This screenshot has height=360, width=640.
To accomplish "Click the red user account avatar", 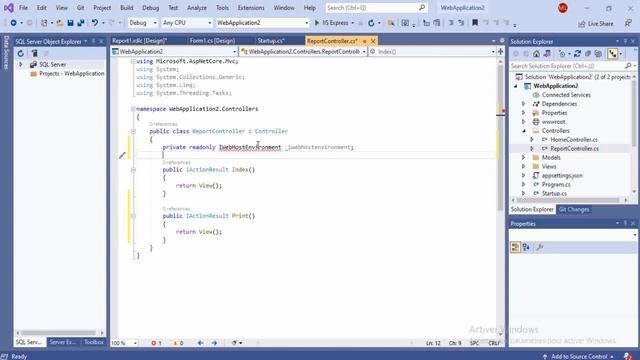I will 563,8.
